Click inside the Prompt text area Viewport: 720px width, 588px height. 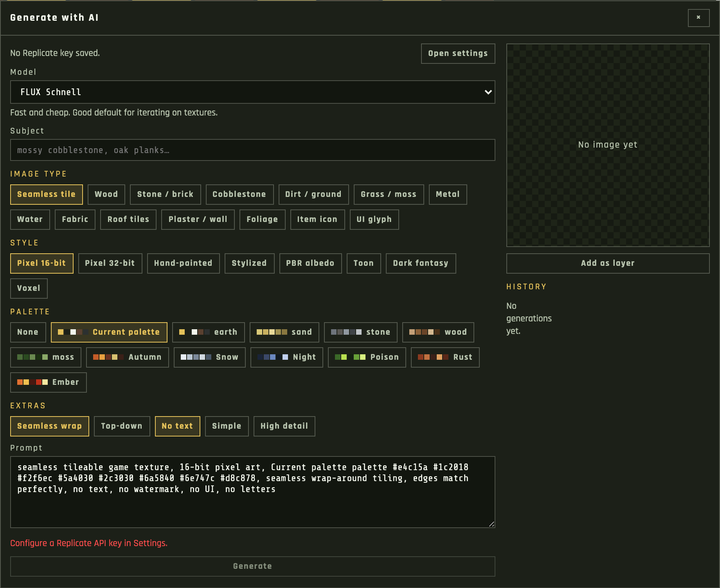click(x=252, y=492)
